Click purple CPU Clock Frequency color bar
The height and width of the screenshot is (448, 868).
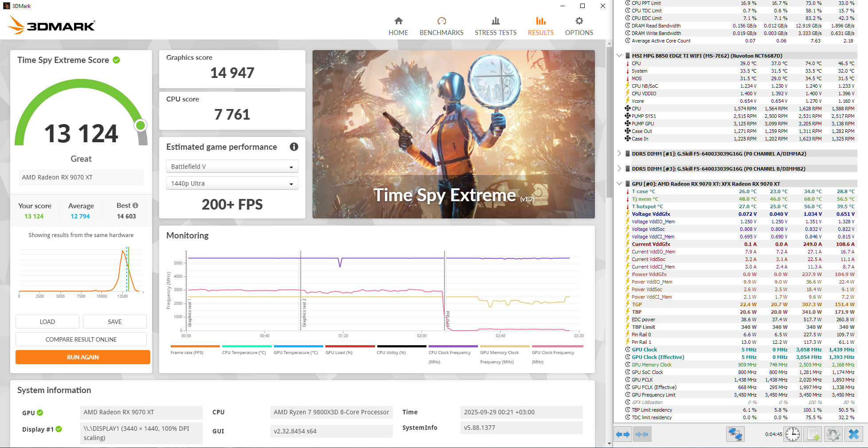tap(453, 347)
